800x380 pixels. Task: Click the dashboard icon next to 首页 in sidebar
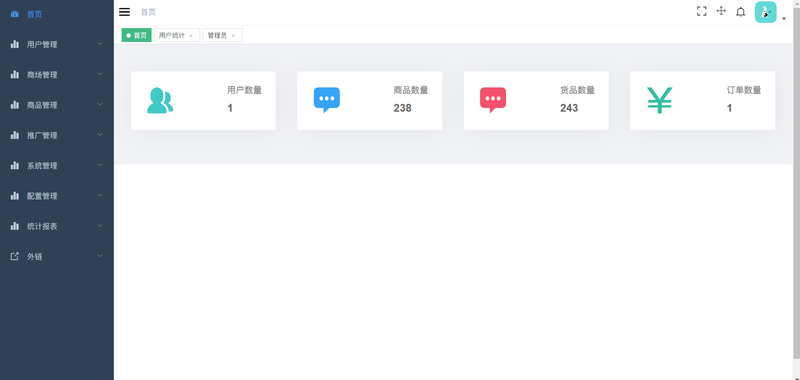(15, 14)
